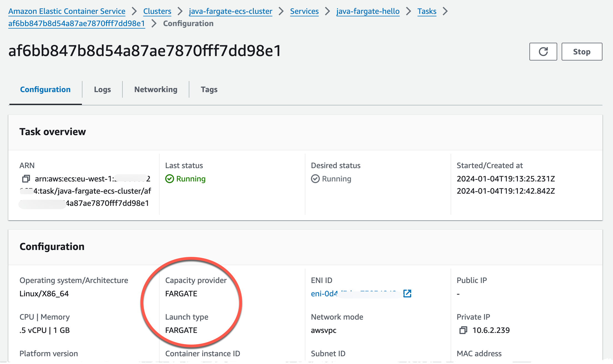The image size is (613, 364).
Task: Go to the Tags tab
Action: point(209,89)
